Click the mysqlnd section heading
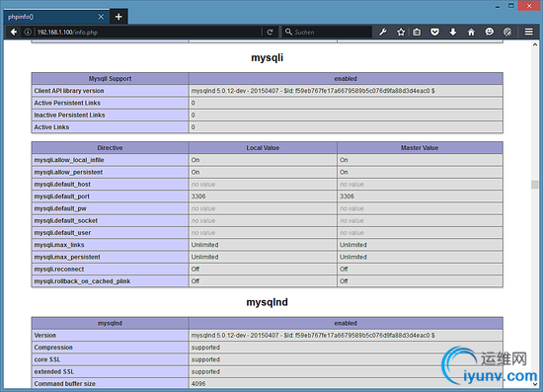This screenshot has width=543, height=392. (267, 302)
